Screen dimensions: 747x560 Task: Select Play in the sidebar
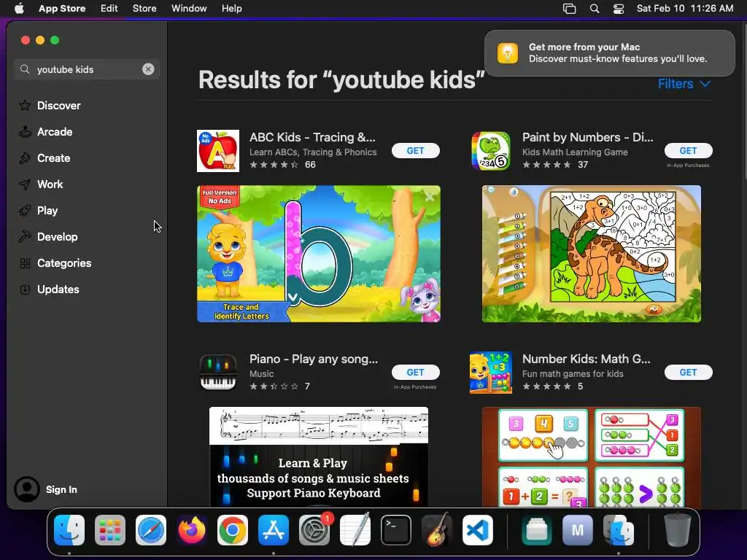[x=38, y=211]
